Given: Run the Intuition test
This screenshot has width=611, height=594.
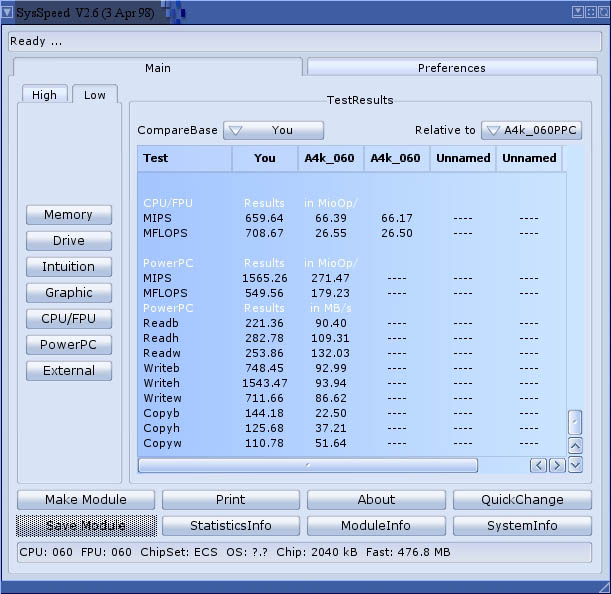Looking at the screenshot, I should coord(69,267).
